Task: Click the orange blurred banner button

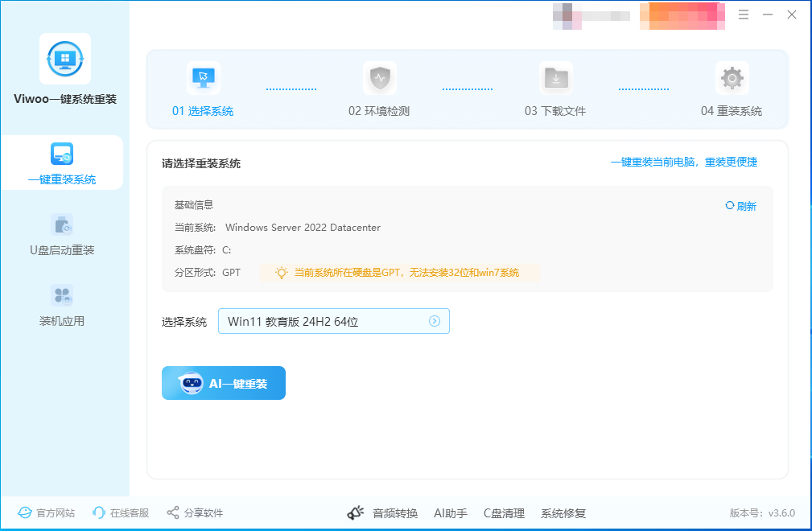Action: point(682,16)
